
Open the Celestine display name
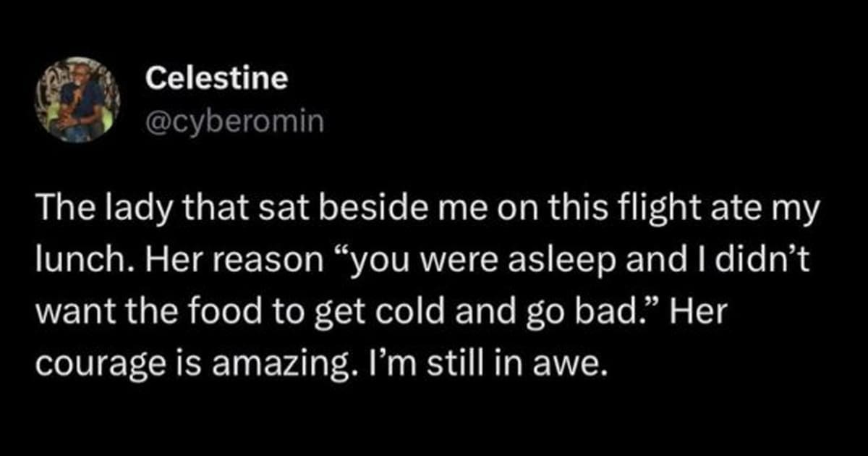216,79
